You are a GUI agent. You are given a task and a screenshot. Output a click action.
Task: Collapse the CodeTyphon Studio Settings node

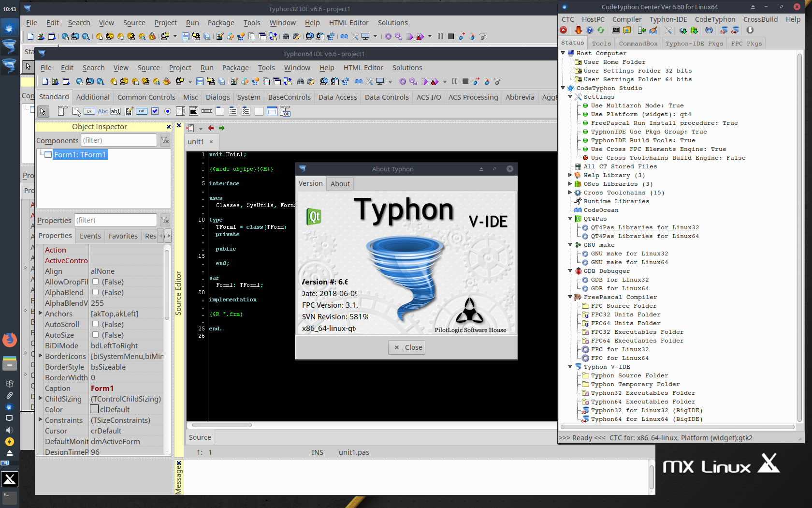(570, 97)
